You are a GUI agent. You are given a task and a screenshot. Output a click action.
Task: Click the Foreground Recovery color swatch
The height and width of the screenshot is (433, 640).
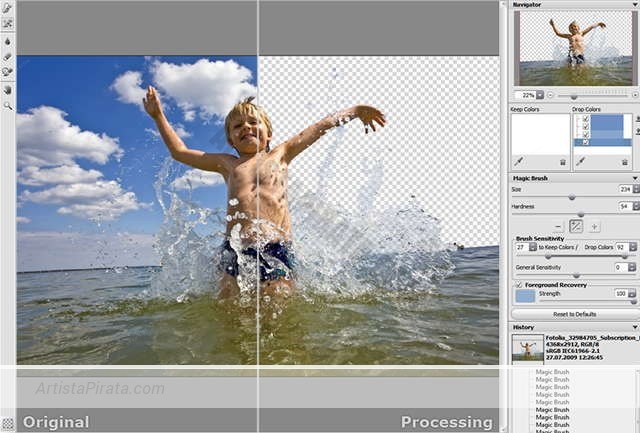point(524,296)
